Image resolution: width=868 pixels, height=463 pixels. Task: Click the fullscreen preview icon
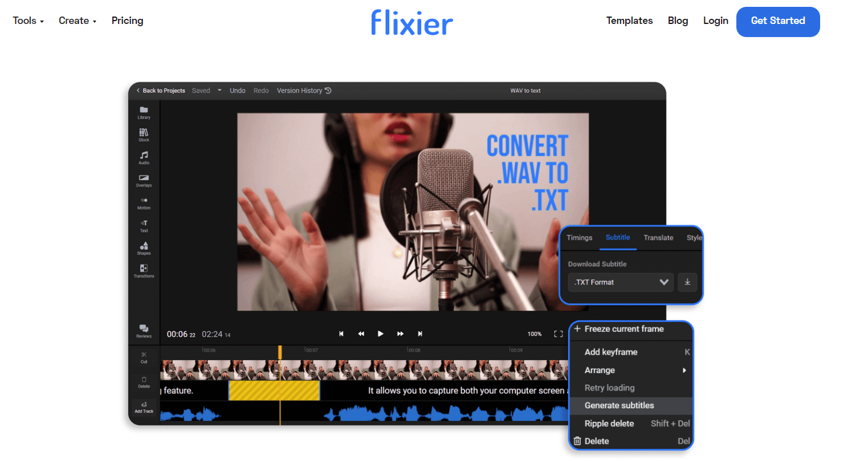[x=559, y=334]
